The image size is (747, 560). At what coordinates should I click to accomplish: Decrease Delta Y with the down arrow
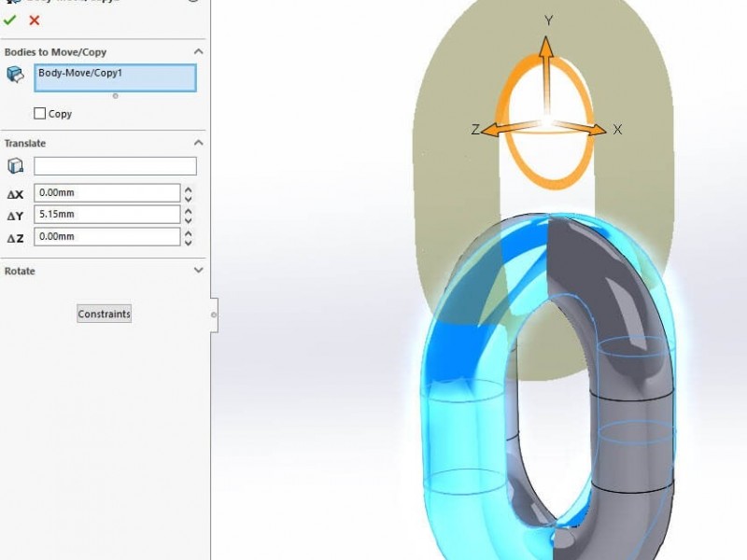point(189,219)
